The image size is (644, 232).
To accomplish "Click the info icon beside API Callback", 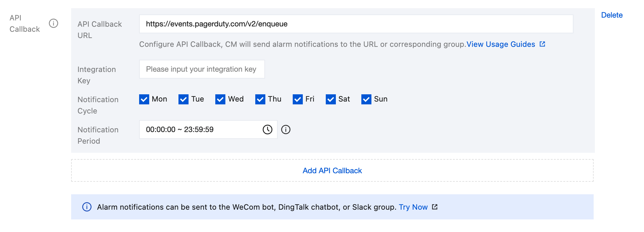I will 54,23.
